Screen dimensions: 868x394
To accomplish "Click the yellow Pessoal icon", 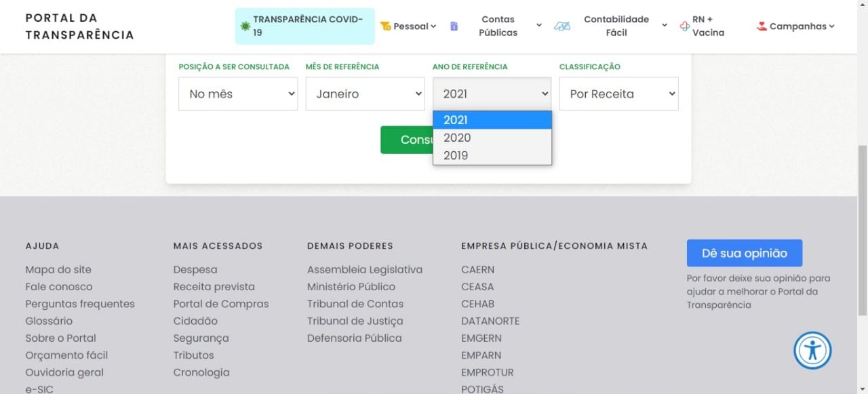I will pos(385,26).
